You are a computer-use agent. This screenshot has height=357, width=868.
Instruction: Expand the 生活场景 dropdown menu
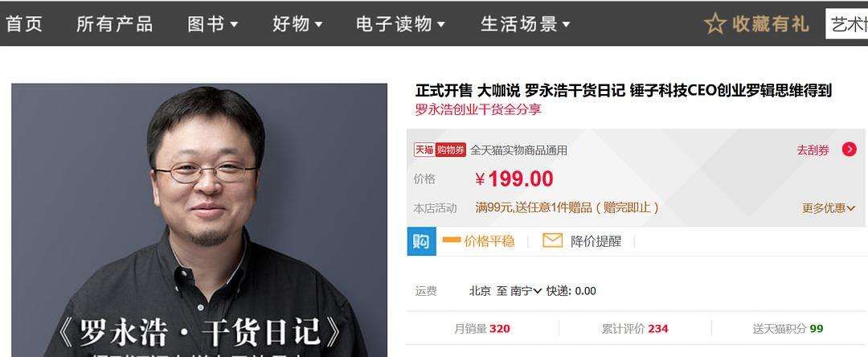tap(526, 24)
